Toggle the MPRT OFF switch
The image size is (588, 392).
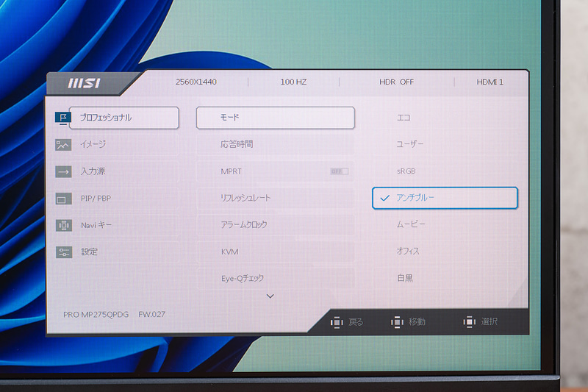[340, 171]
